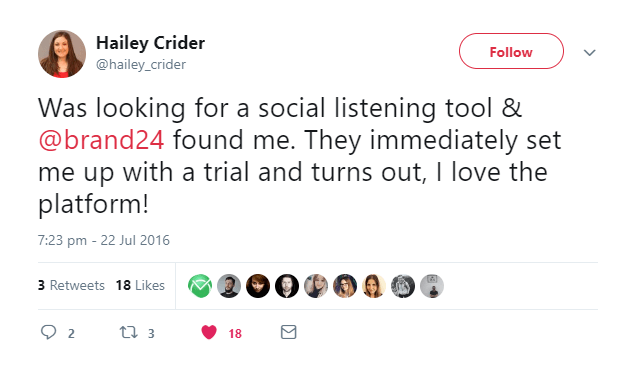Click the last liker avatar in the row
Image resolution: width=635 pixels, height=370 pixels.
point(432,286)
